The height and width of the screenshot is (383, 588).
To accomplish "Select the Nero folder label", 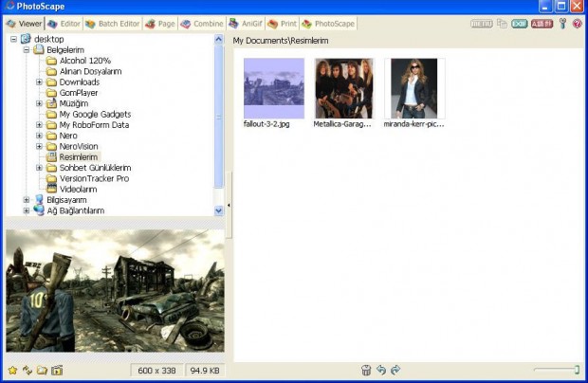I will point(68,136).
